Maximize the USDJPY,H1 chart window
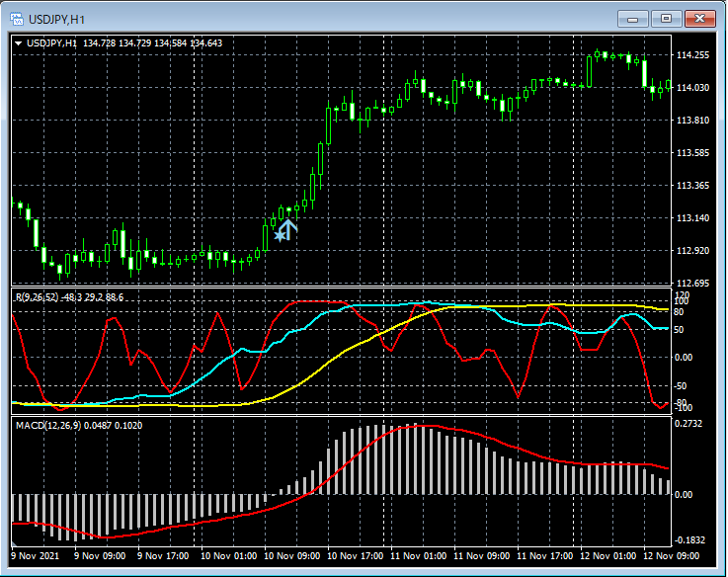The height and width of the screenshot is (577, 728). click(x=665, y=18)
